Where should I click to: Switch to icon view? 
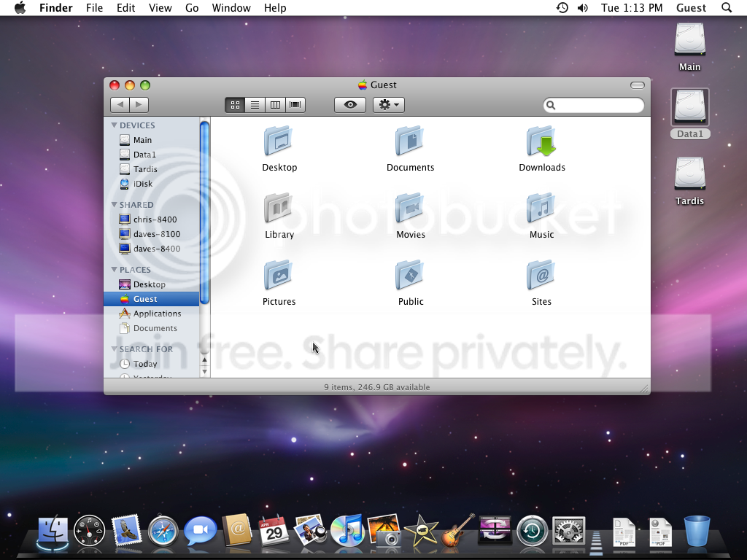pyautogui.click(x=235, y=105)
